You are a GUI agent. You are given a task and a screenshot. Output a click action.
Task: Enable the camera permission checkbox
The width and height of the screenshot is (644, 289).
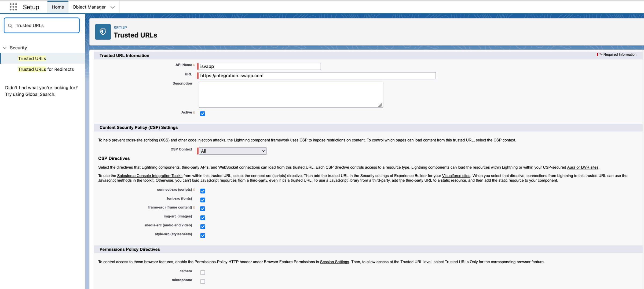[x=203, y=272]
